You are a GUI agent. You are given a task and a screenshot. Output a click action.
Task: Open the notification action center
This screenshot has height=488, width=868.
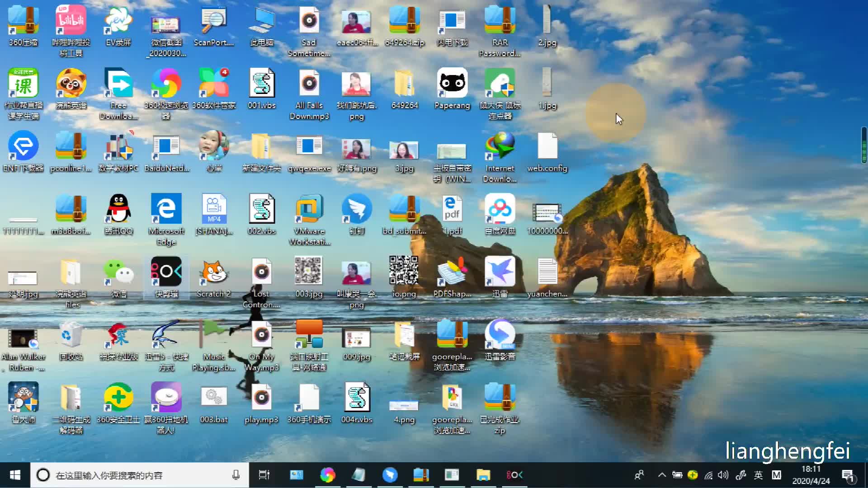coord(848,475)
